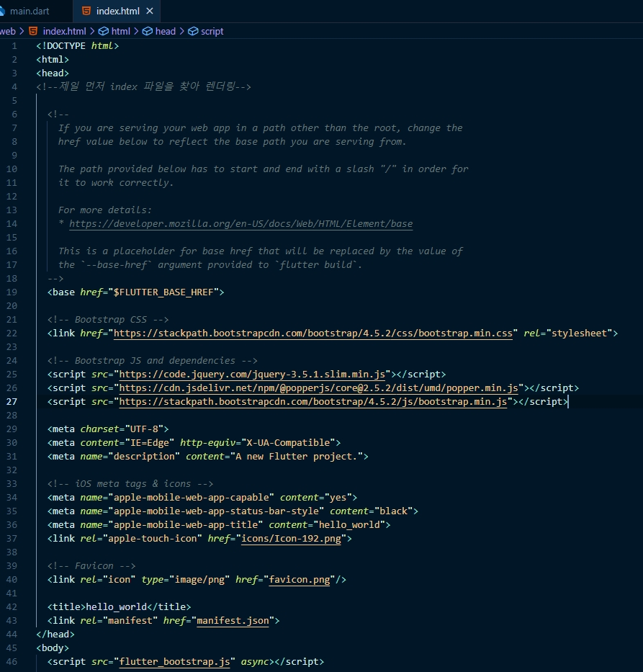This screenshot has width=643, height=672.
Task: Click the "For more details:" comment line
Action: [x=105, y=210]
